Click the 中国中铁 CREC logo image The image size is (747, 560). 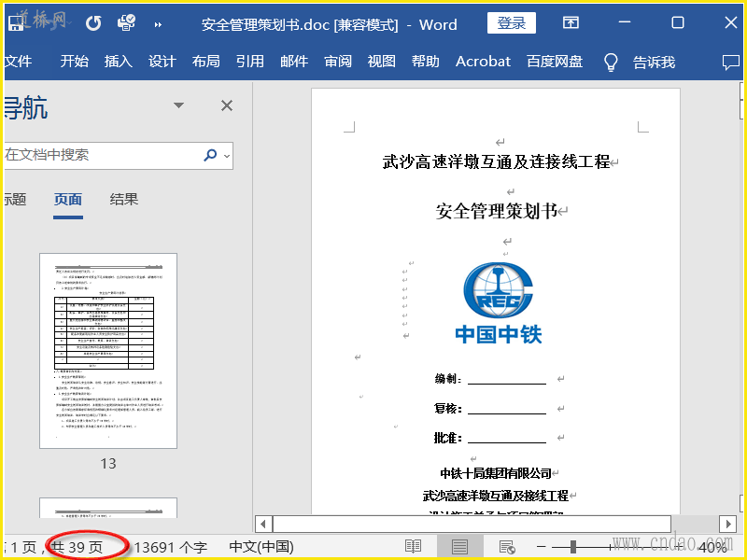pos(498,302)
